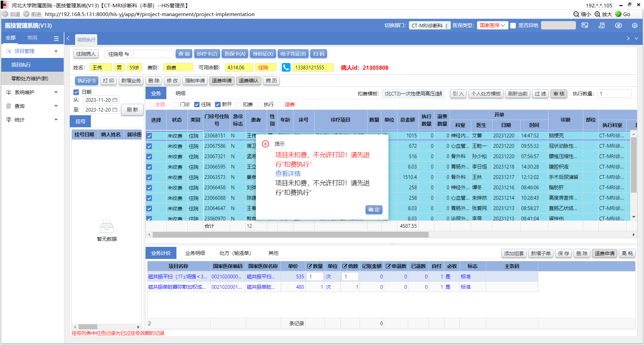Click the hamburger menu icon in sidebar
The image size is (644, 345).
pos(56,38)
